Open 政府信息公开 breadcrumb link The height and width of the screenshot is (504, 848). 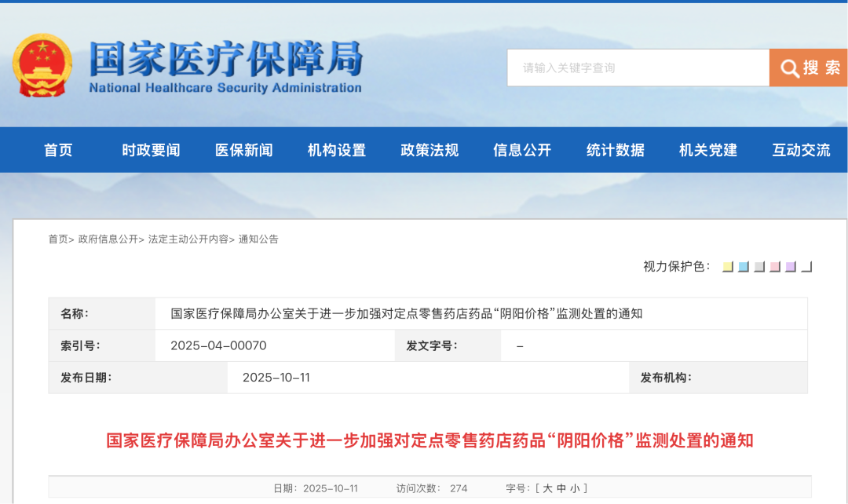[x=108, y=239]
